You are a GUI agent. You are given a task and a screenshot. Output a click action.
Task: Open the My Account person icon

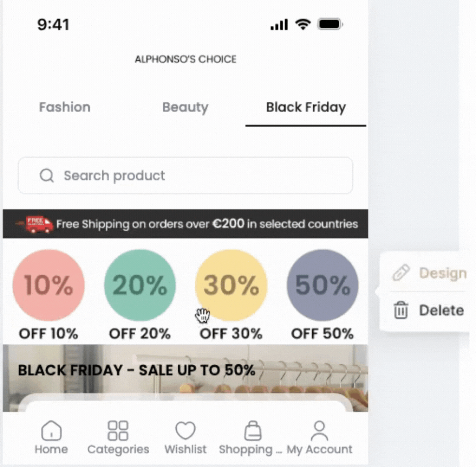click(319, 430)
